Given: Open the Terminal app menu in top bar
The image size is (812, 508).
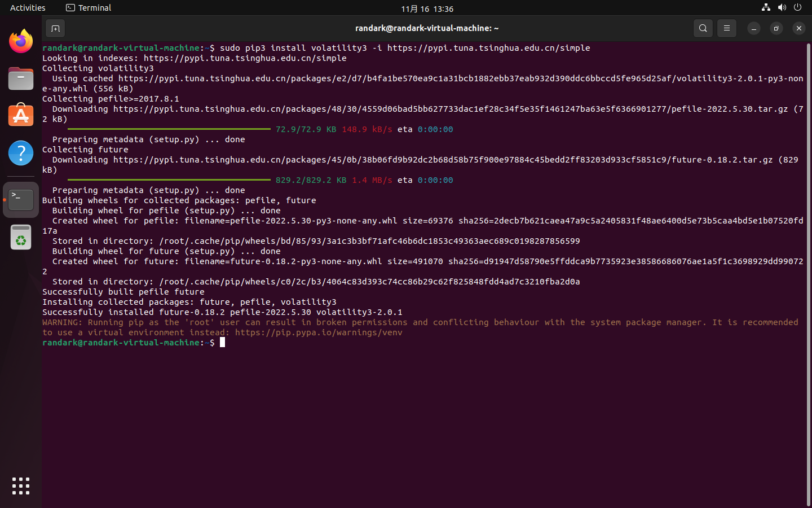Looking at the screenshot, I should [89, 8].
